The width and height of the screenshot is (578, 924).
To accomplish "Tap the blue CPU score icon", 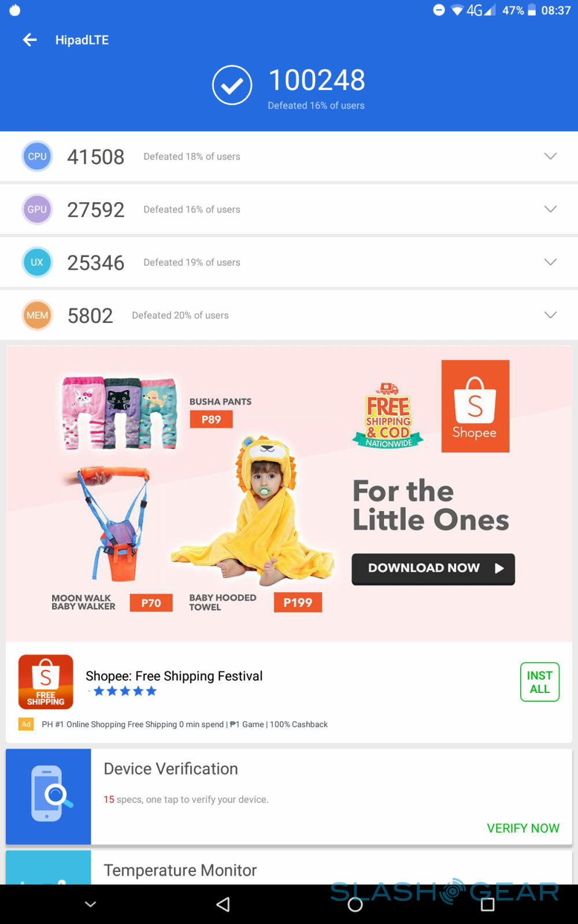I will 37,157.
